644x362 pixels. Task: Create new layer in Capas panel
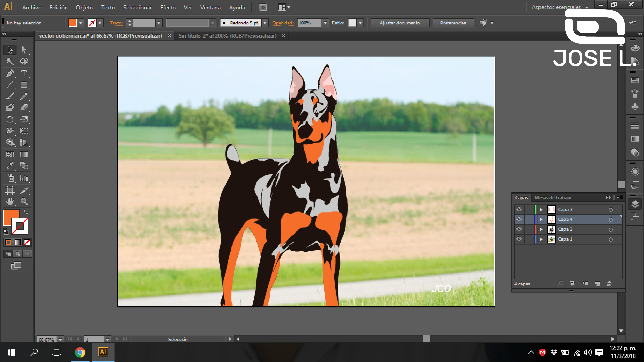coord(597,284)
